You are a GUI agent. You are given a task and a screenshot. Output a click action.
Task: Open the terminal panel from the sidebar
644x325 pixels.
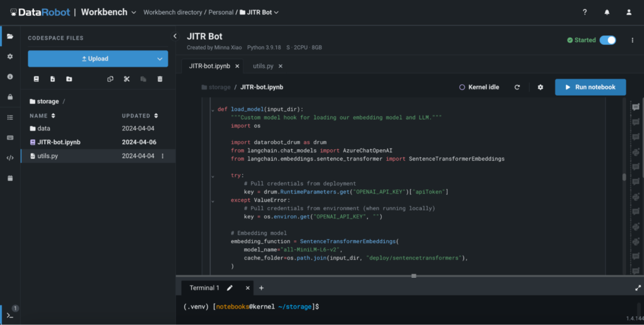(9, 315)
